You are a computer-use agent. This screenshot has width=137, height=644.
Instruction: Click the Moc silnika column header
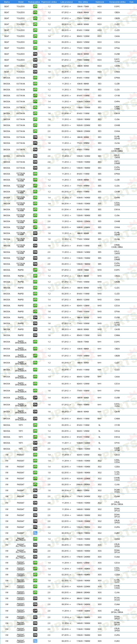click(x=83, y=2)
